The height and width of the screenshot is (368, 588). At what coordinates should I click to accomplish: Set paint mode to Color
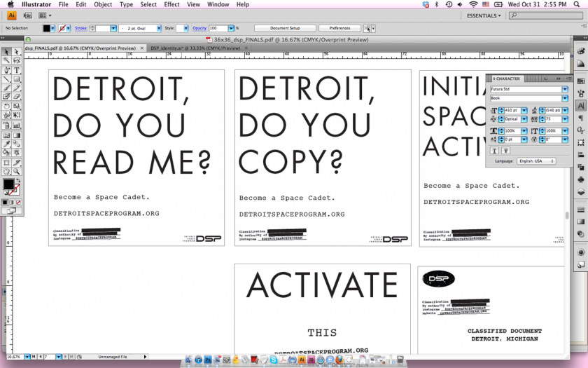[6, 202]
